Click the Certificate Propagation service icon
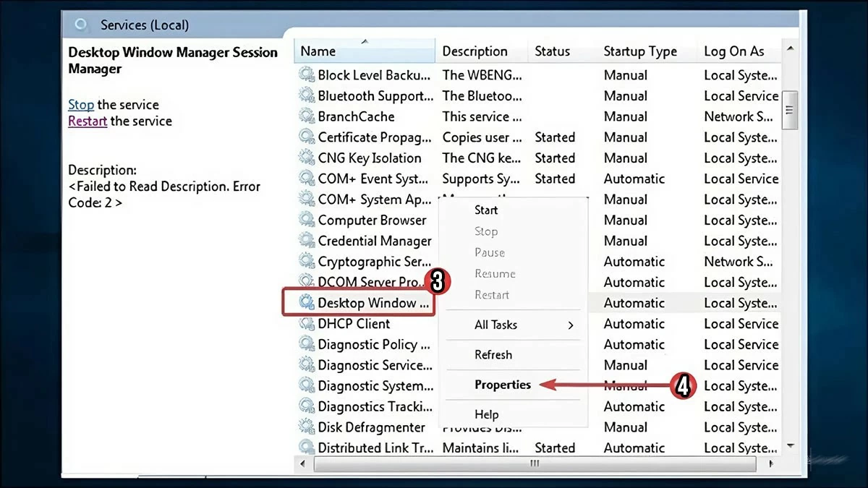This screenshot has height=488, width=868. (x=307, y=137)
